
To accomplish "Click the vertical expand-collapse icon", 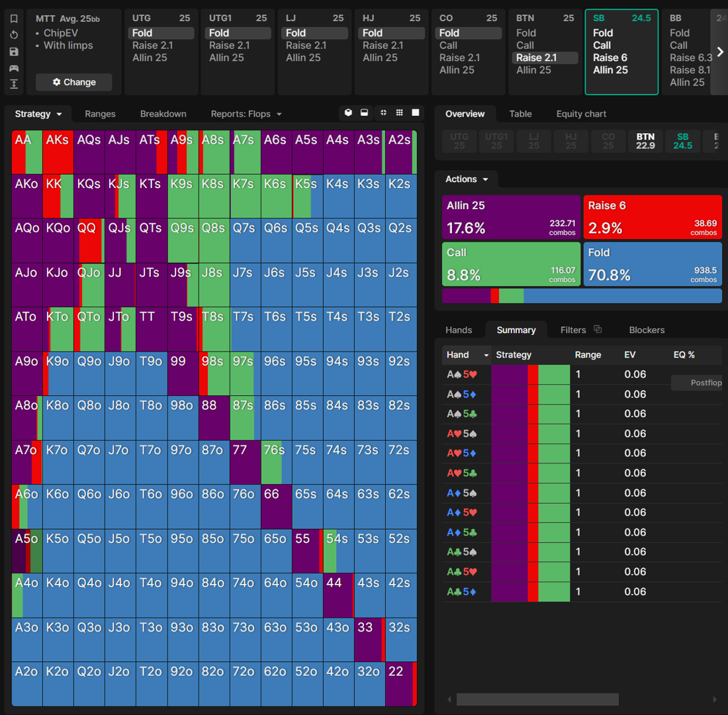I will [x=14, y=84].
